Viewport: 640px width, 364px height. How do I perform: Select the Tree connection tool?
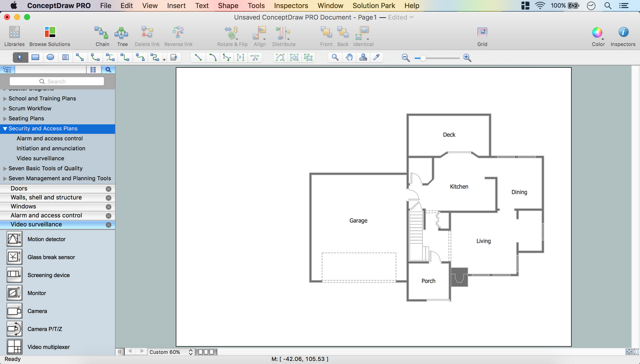122,33
